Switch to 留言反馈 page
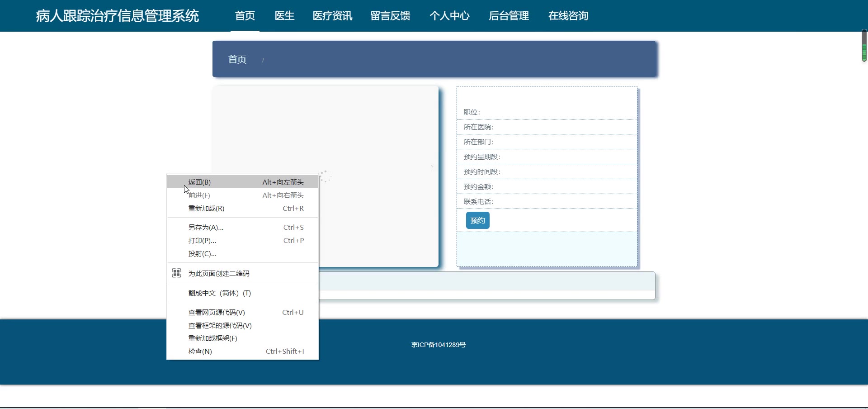868x409 pixels. 390,16
